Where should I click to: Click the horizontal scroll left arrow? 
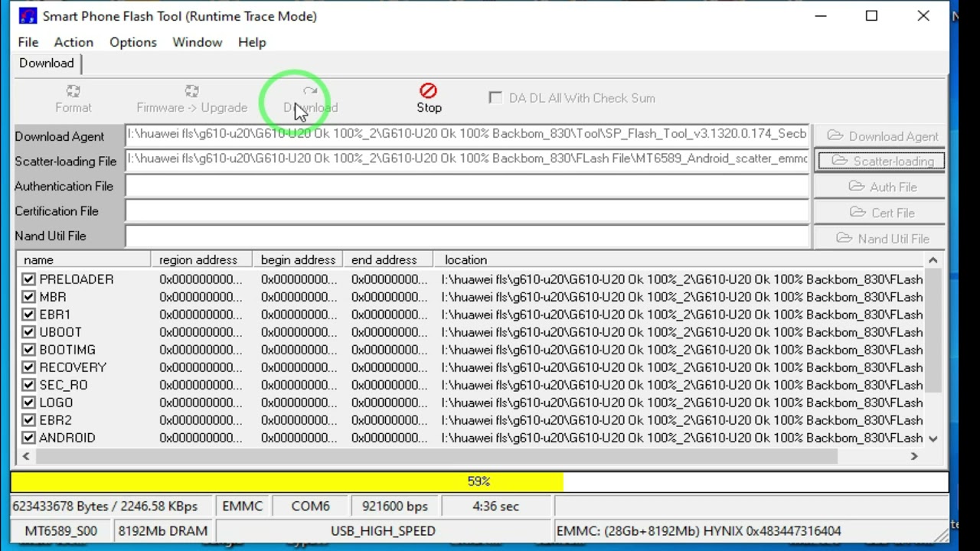coord(26,456)
